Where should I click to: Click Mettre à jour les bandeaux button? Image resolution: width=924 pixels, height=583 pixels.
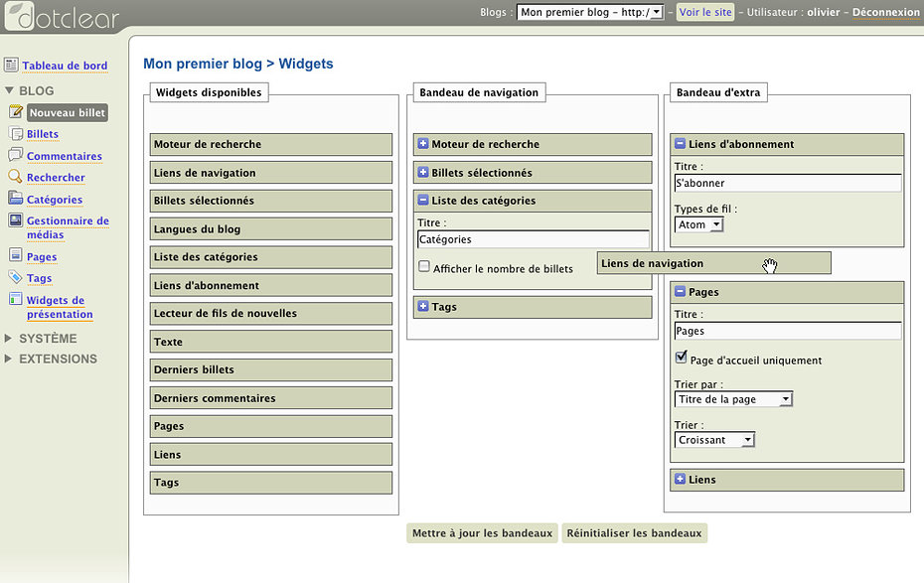(482, 533)
